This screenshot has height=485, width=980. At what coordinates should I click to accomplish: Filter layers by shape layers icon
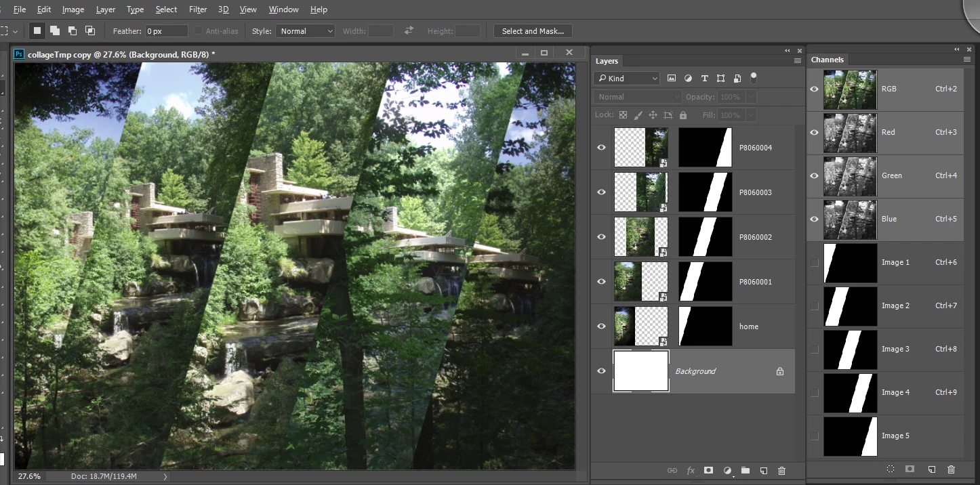point(720,79)
